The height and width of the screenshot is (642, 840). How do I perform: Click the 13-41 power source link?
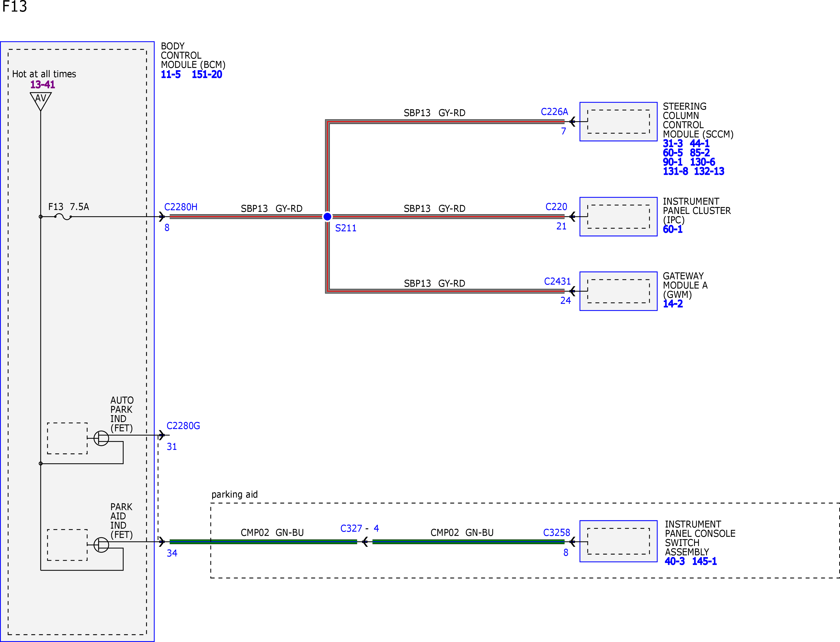42,84
